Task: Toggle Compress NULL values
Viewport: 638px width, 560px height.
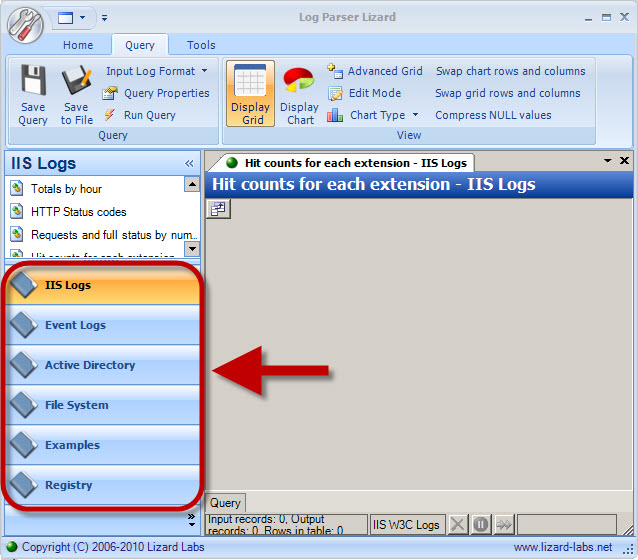Action: [493, 115]
